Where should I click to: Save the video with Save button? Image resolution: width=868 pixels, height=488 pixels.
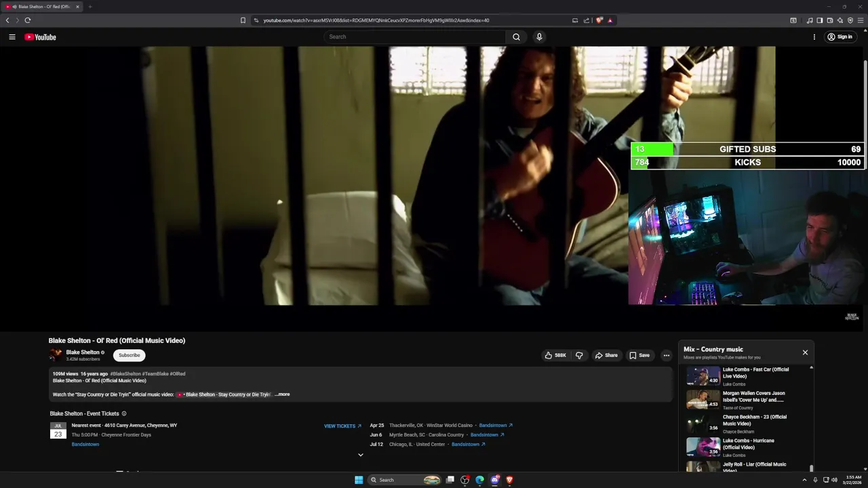click(x=639, y=355)
